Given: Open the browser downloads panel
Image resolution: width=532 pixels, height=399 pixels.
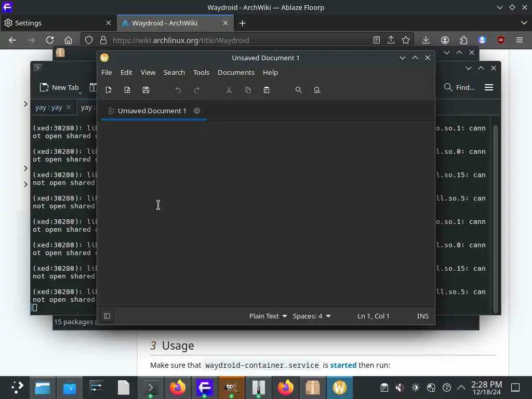Looking at the screenshot, I should pos(426,40).
